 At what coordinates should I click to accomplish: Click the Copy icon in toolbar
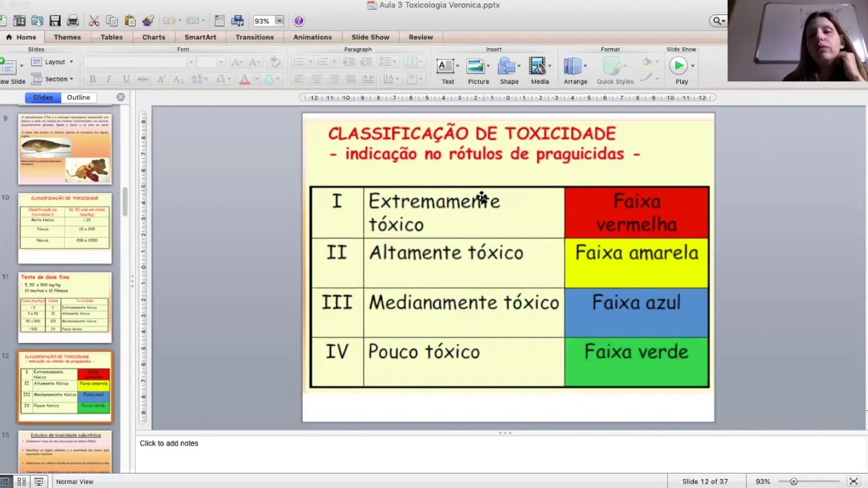tap(112, 21)
